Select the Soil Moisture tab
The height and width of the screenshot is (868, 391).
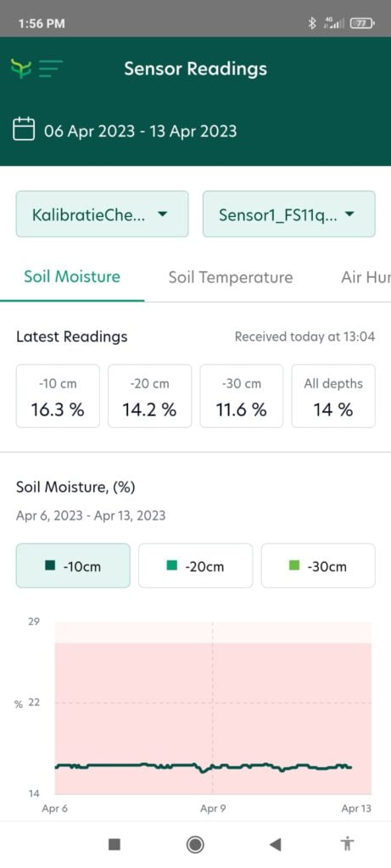72,277
